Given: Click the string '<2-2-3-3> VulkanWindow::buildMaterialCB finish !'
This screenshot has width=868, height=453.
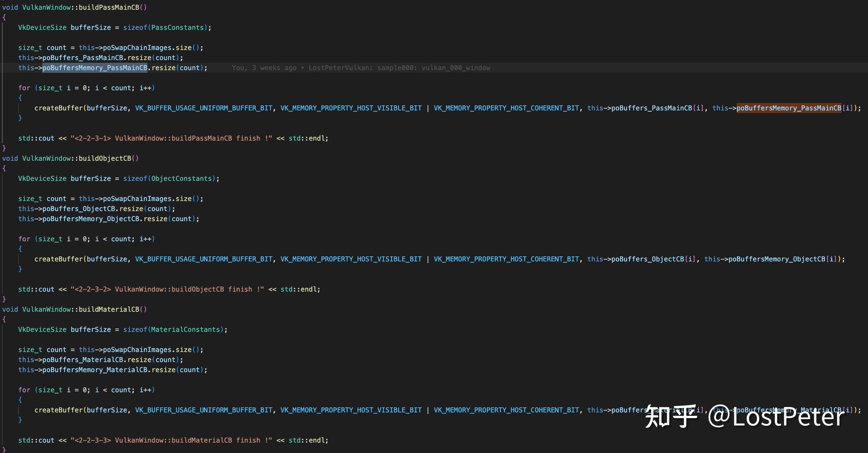Looking at the screenshot, I should click(x=171, y=440).
